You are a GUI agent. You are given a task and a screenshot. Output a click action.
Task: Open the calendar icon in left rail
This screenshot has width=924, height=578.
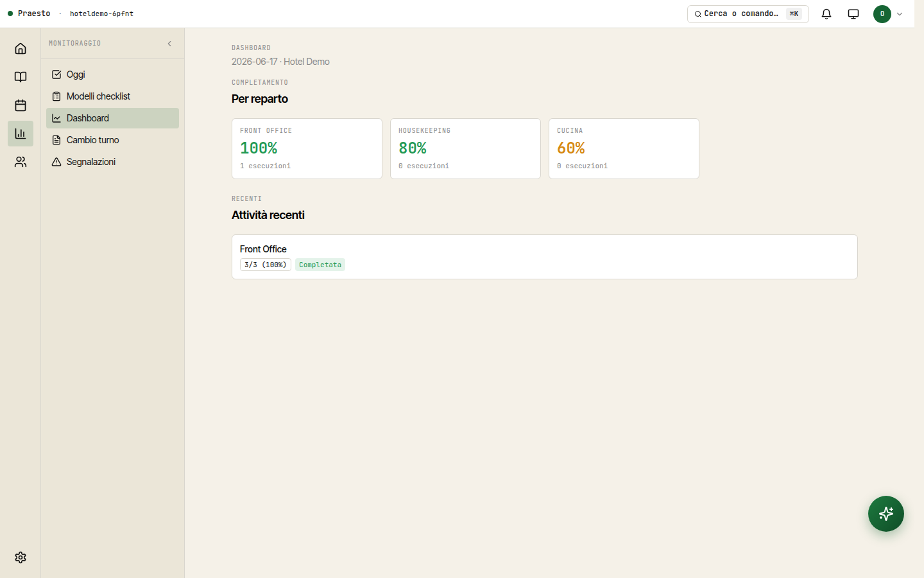pyautogui.click(x=21, y=105)
